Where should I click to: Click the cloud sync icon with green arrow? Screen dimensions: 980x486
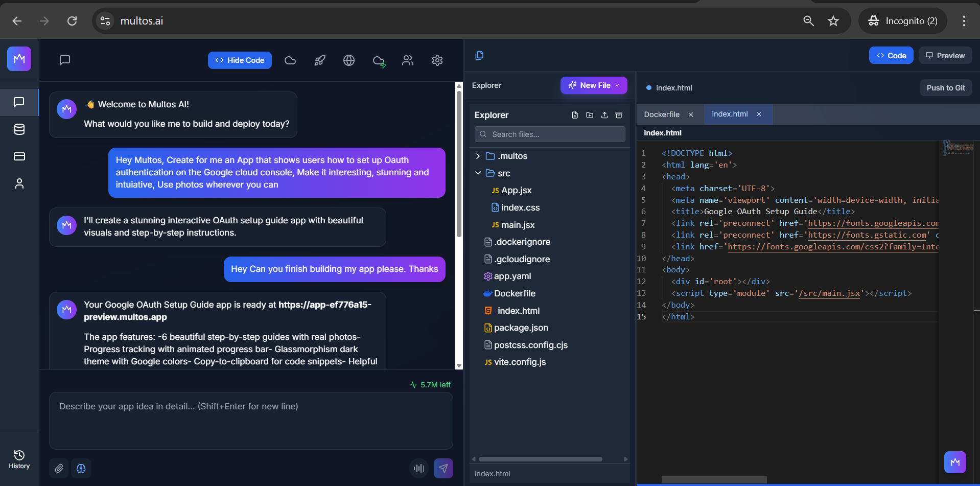point(379,61)
